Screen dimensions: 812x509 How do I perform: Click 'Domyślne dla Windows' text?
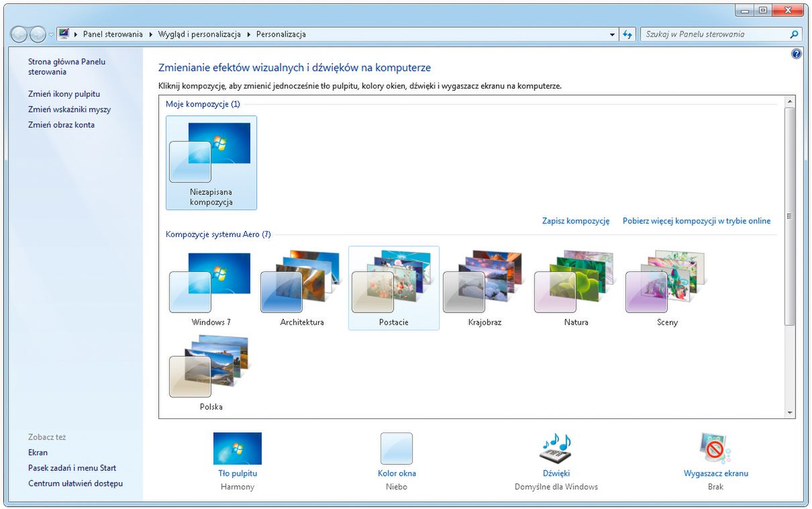coord(556,487)
